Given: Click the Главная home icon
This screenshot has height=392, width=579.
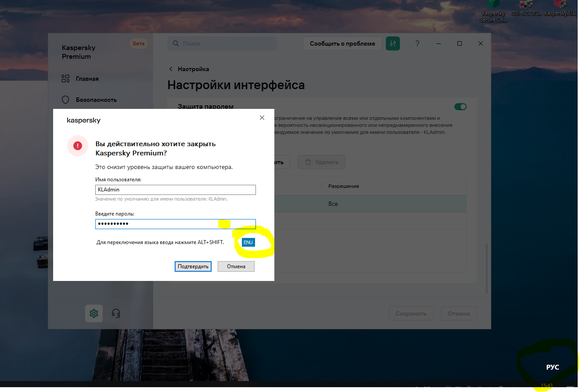Looking at the screenshot, I should pos(65,79).
